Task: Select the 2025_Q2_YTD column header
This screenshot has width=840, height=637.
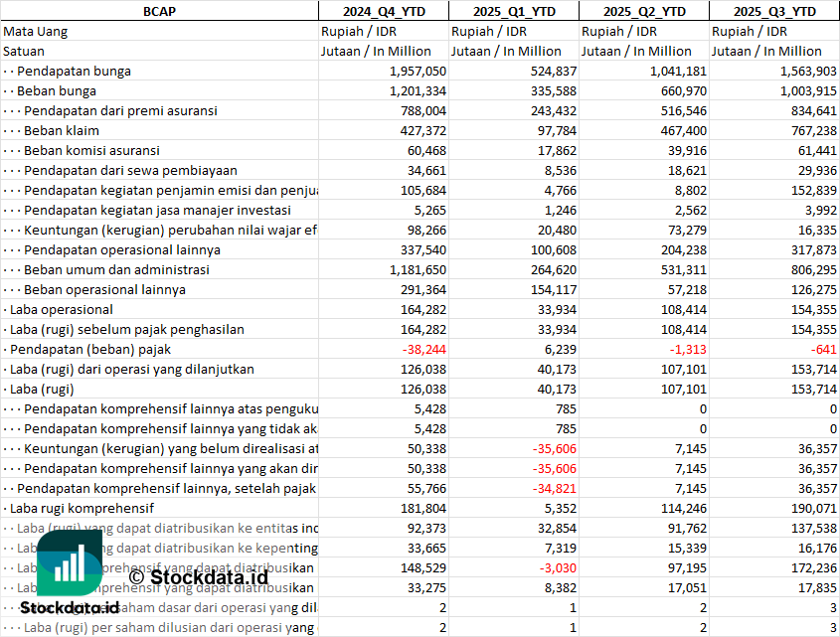Action: pyautogui.click(x=644, y=11)
